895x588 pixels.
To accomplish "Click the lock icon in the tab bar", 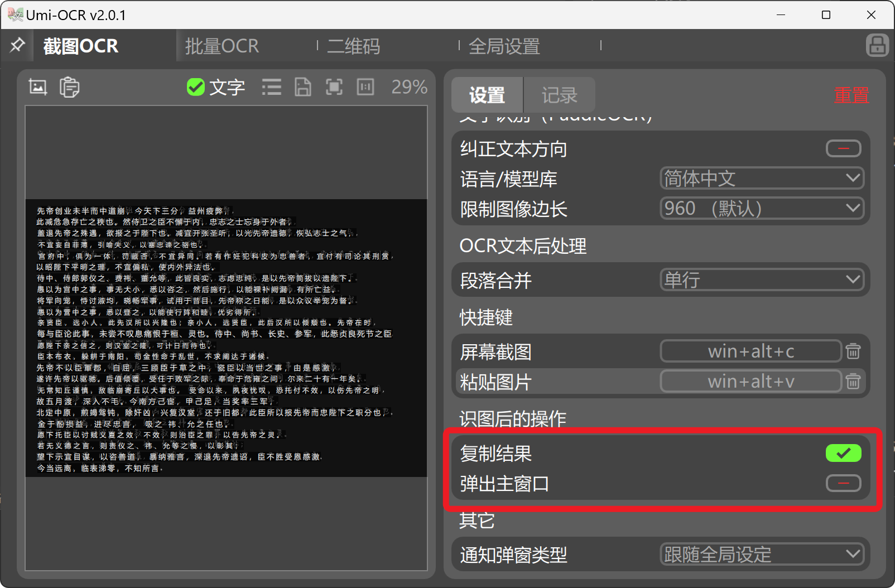I will [x=877, y=46].
